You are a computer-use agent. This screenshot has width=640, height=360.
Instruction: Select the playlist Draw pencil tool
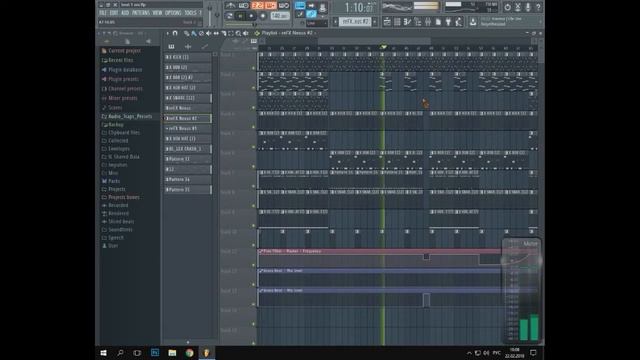pyautogui.click(x=187, y=34)
